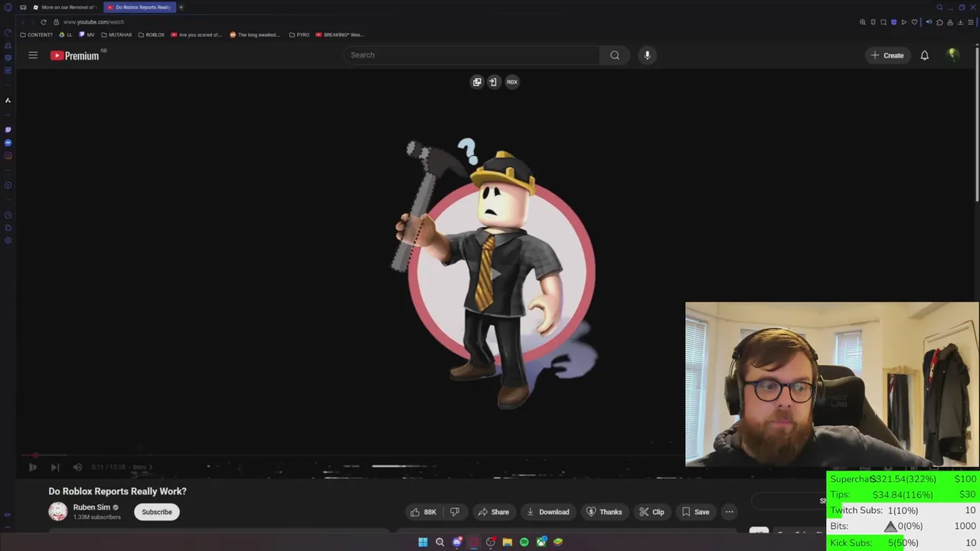Screen dimensions: 980x551
Task: Start voice search with microphone
Action: pos(647,55)
